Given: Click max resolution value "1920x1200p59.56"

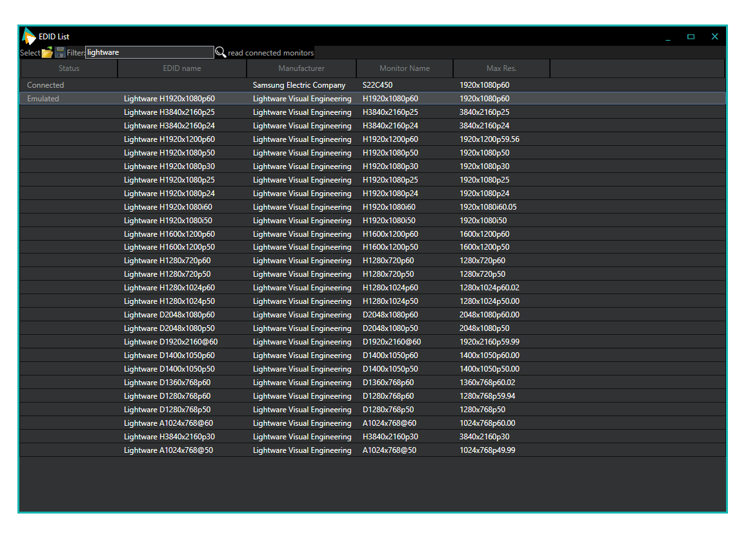Looking at the screenshot, I should [489, 139].
